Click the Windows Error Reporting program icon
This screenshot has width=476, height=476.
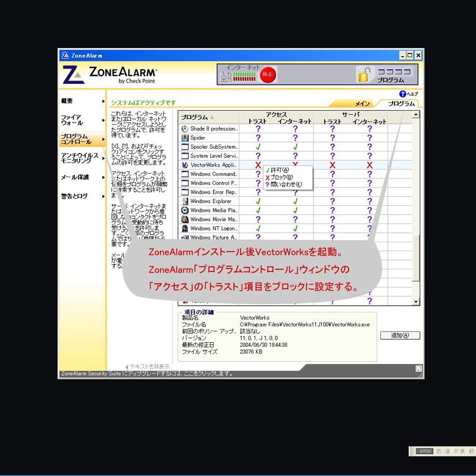[x=184, y=192]
